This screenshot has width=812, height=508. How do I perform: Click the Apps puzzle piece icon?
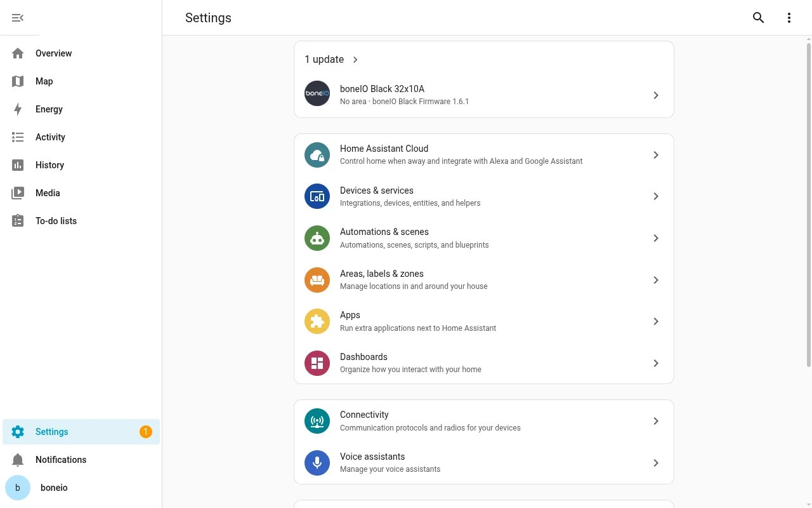tap(317, 321)
